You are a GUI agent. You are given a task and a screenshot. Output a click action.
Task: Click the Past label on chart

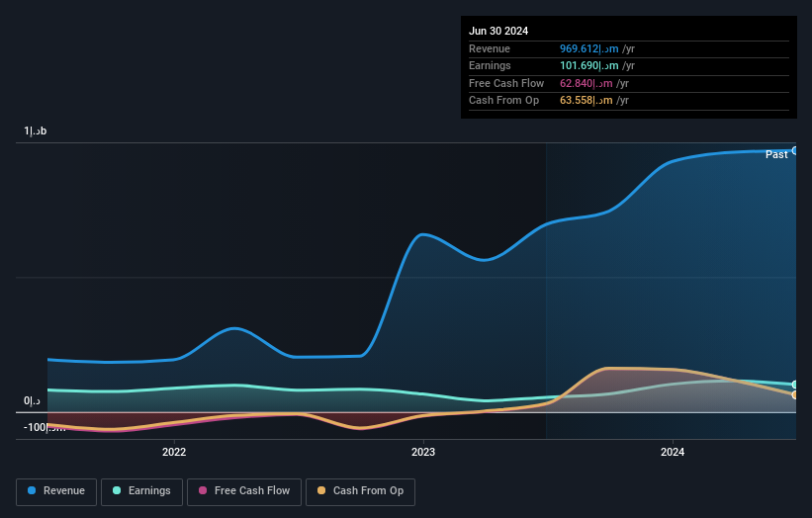(776, 155)
